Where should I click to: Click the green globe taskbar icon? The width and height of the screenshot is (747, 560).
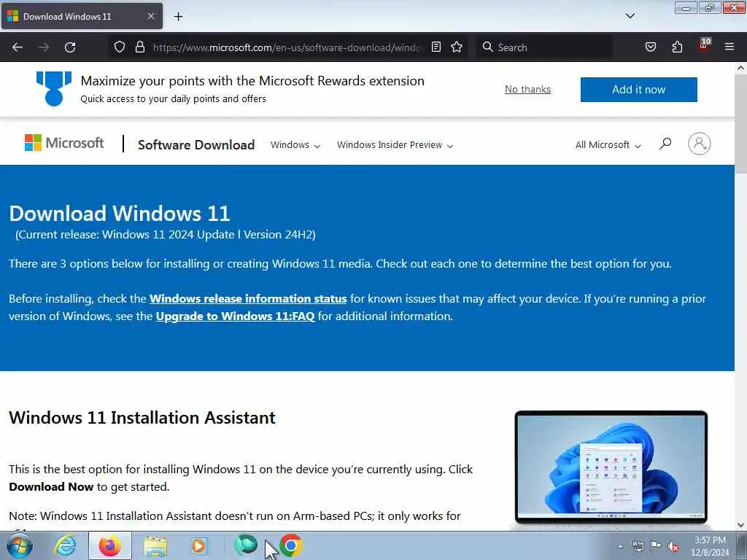point(245,544)
